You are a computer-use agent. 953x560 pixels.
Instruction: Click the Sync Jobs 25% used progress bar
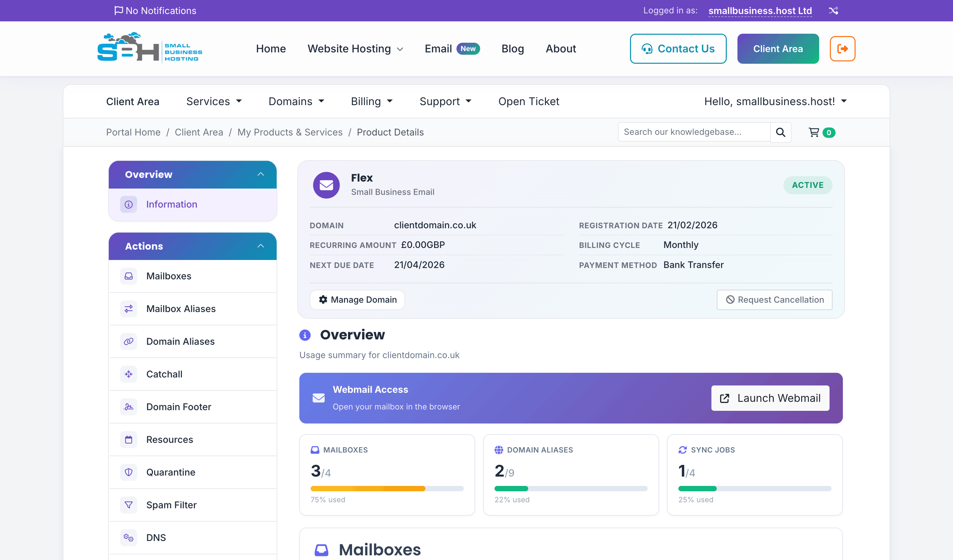(754, 489)
